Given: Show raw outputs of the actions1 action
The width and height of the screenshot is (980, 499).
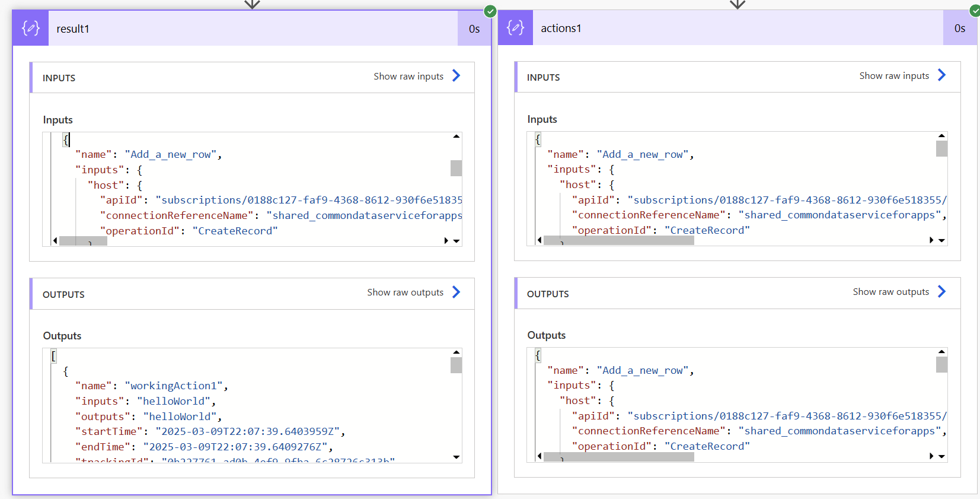Looking at the screenshot, I should point(899,291).
